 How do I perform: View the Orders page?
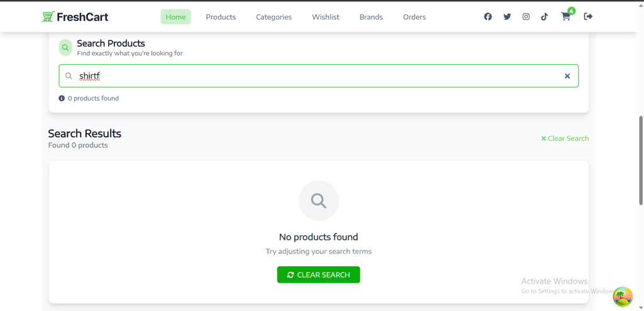pyautogui.click(x=414, y=17)
